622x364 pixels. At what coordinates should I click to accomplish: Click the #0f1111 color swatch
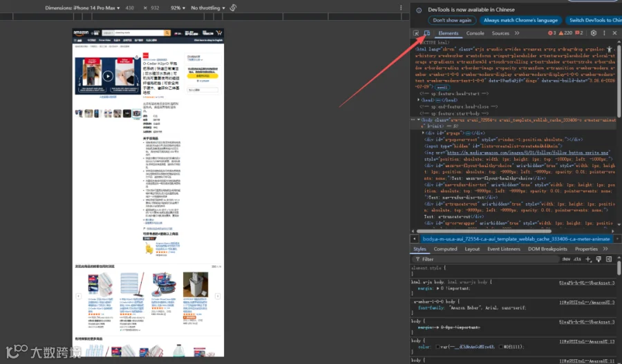tap(500, 347)
